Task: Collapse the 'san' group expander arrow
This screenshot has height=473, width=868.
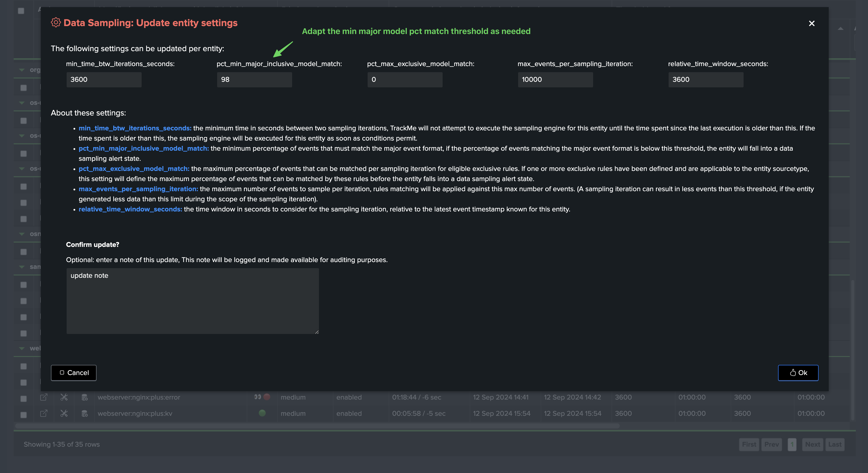Action: click(22, 267)
